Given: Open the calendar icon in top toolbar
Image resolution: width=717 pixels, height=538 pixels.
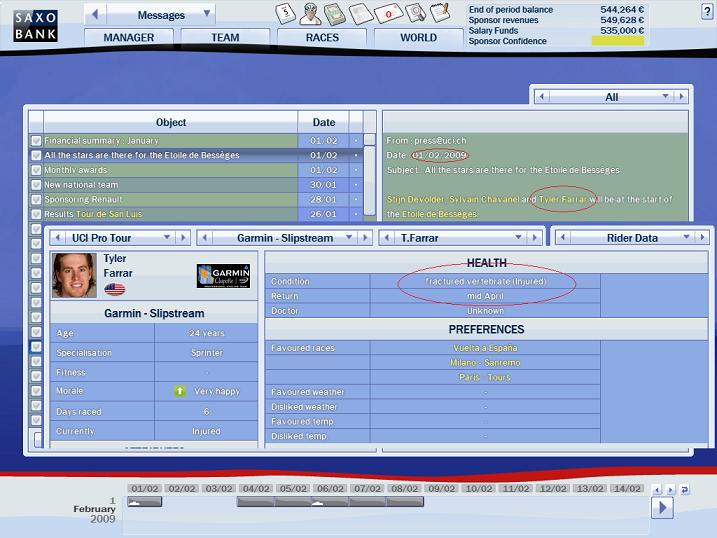Looking at the screenshot, I should point(283,13).
